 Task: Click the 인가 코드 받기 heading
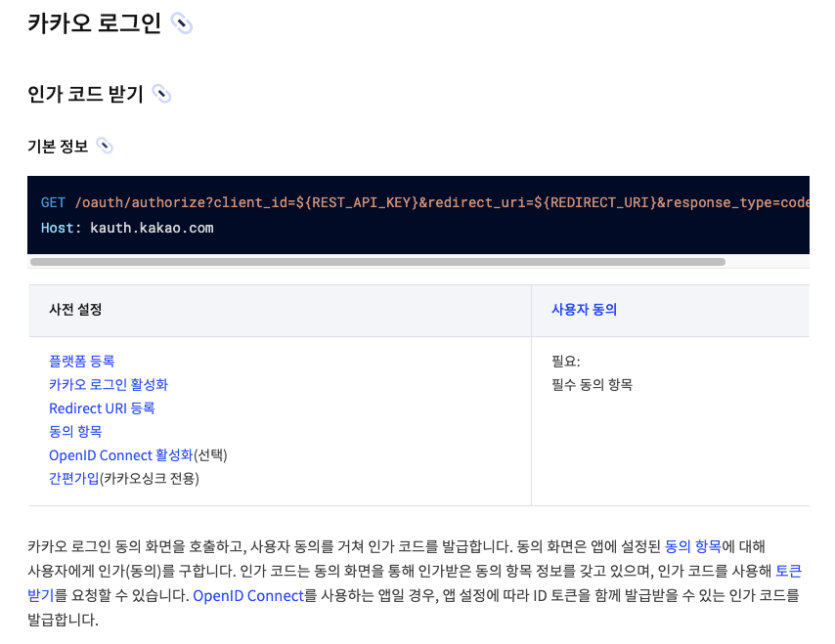point(85,94)
